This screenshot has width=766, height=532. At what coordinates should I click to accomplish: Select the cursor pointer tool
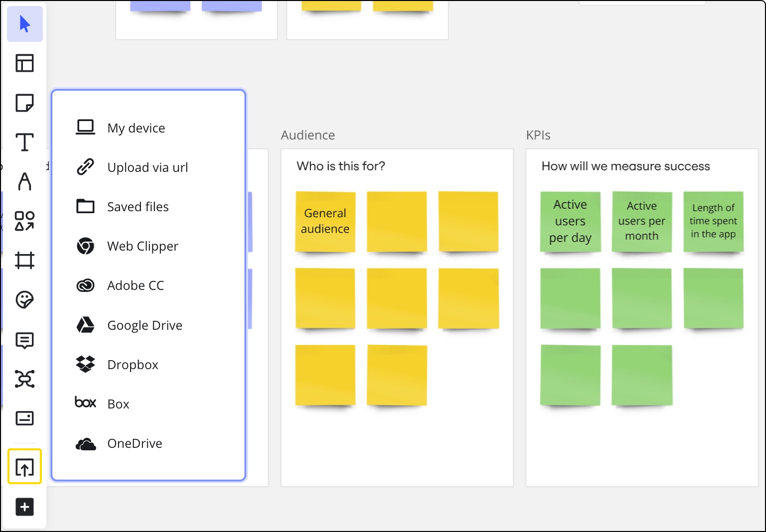[24, 24]
